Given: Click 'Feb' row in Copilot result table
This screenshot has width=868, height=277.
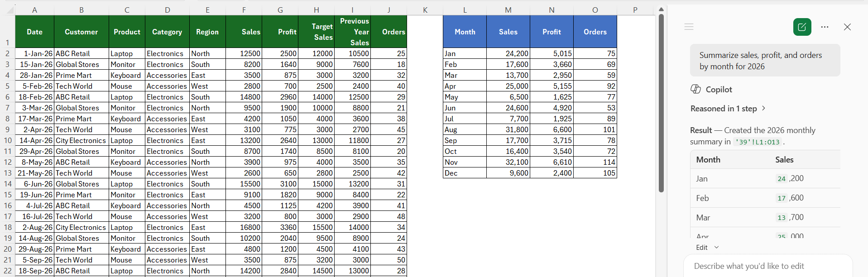Looking at the screenshot, I should (x=765, y=198).
